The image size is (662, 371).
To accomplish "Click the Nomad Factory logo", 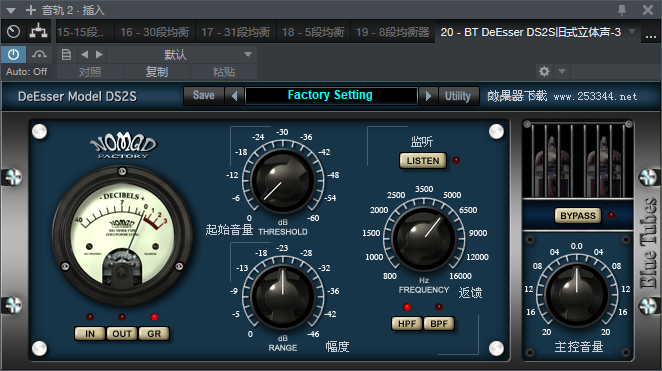I will [x=123, y=146].
